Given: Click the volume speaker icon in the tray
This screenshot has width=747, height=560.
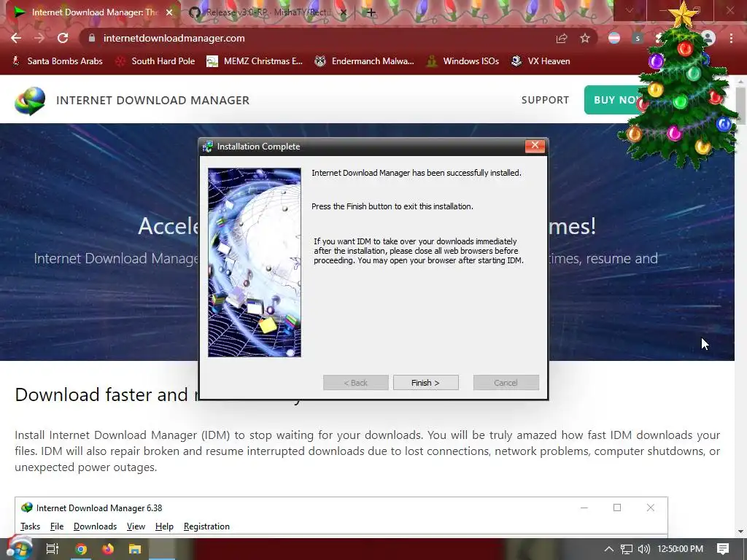Looking at the screenshot, I should (643, 549).
